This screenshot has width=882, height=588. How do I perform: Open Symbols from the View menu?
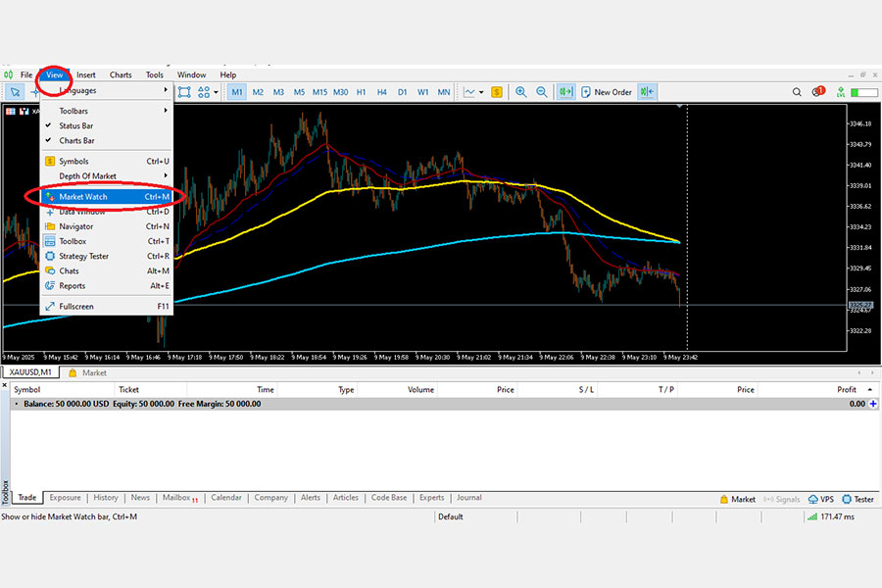tap(107, 161)
